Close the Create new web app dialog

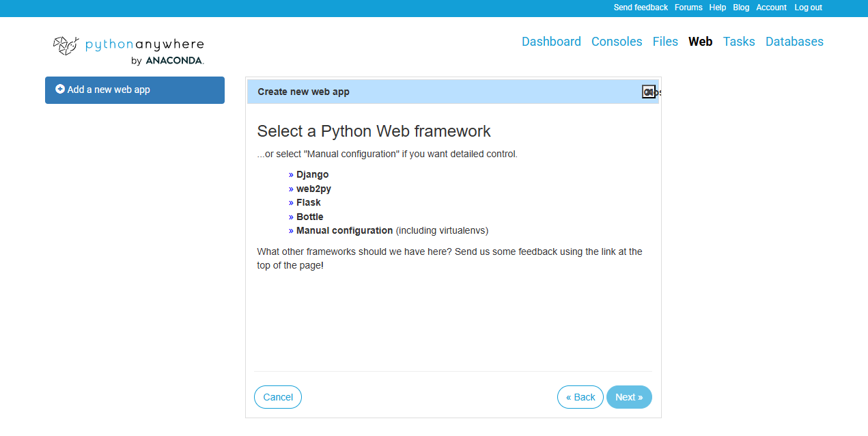648,92
